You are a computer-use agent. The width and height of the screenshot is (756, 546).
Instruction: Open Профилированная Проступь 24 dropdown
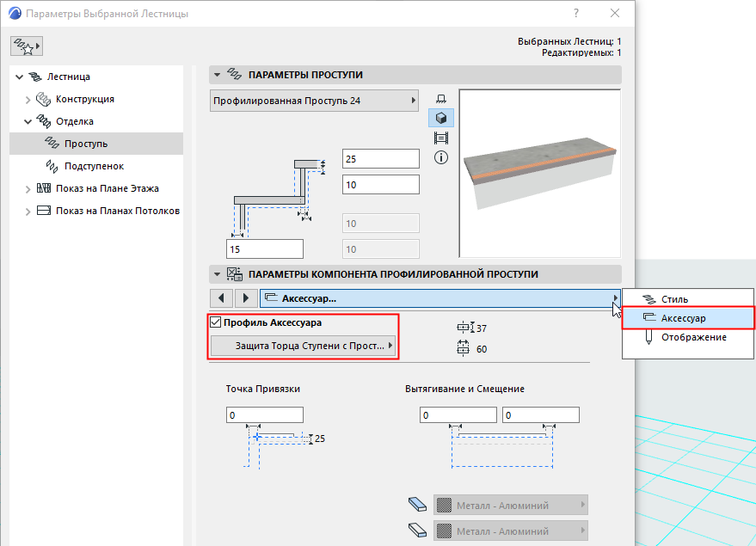(x=314, y=101)
